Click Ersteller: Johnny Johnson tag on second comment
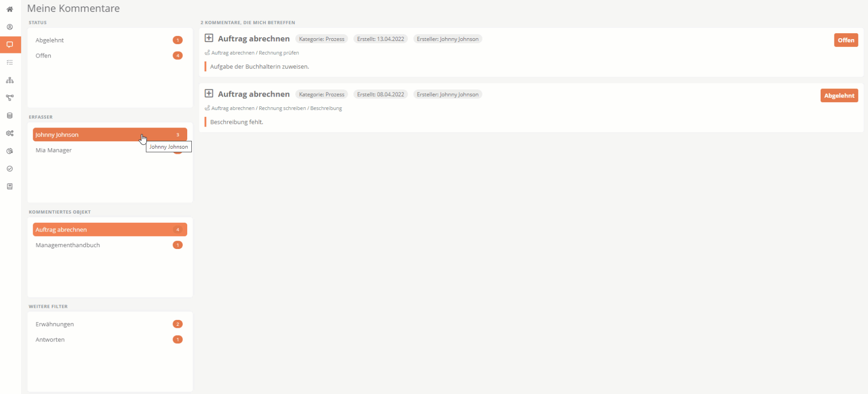This screenshot has height=394, width=868. [448, 94]
